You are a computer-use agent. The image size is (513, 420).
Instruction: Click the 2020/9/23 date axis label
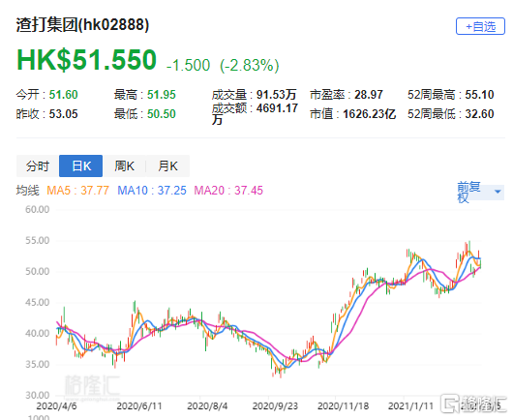pos(275,406)
